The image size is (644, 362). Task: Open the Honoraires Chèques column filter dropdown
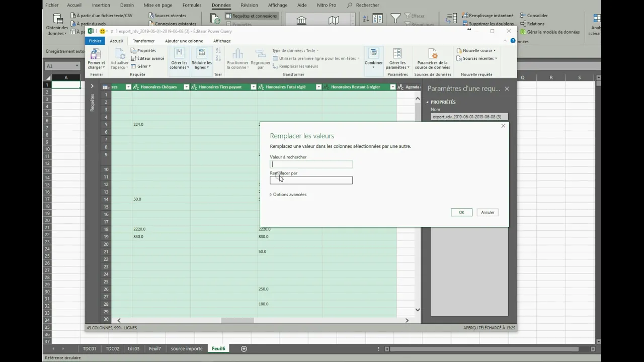(186, 87)
